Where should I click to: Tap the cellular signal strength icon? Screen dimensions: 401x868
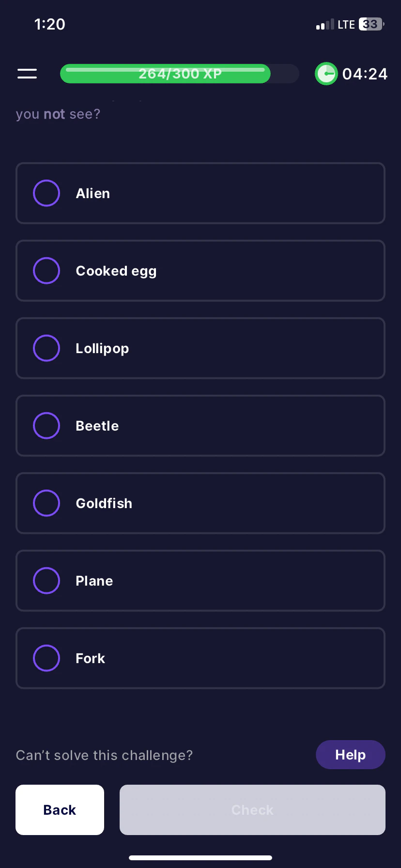pyautogui.click(x=325, y=25)
